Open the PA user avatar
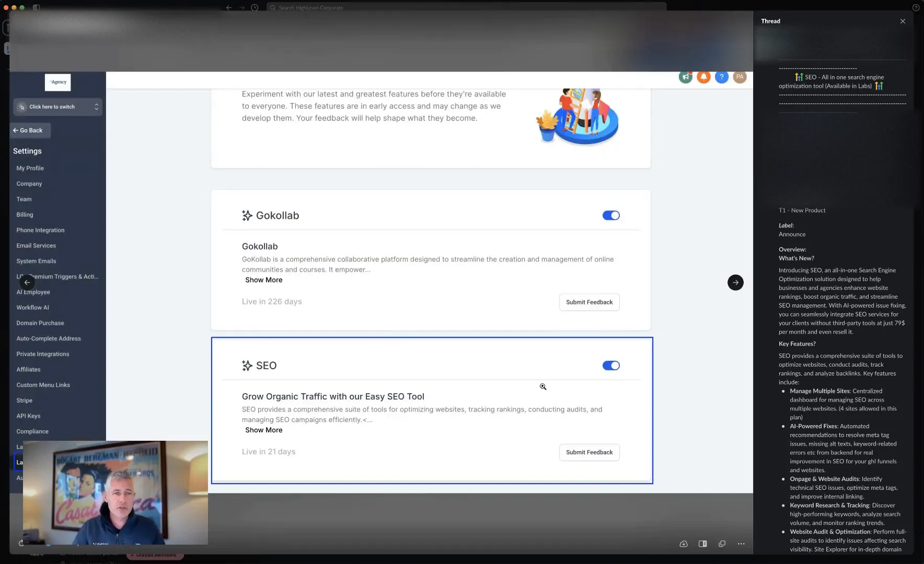This screenshot has width=924, height=564. click(x=740, y=77)
